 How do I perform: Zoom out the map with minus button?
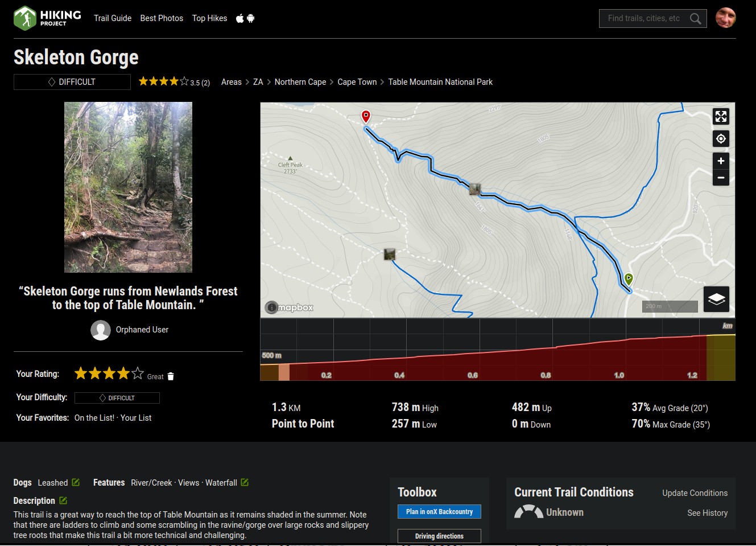tap(721, 178)
